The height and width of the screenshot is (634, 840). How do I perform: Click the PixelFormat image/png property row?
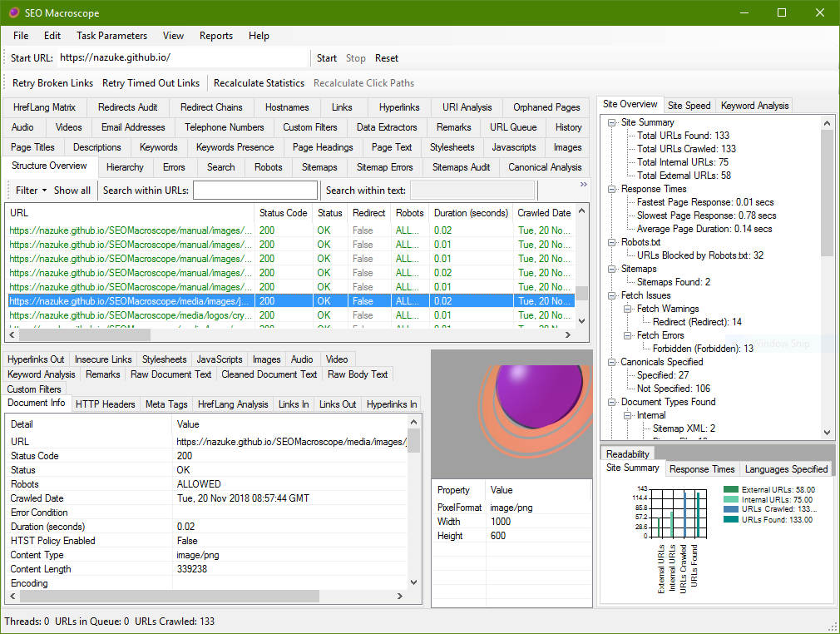click(x=511, y=508)
